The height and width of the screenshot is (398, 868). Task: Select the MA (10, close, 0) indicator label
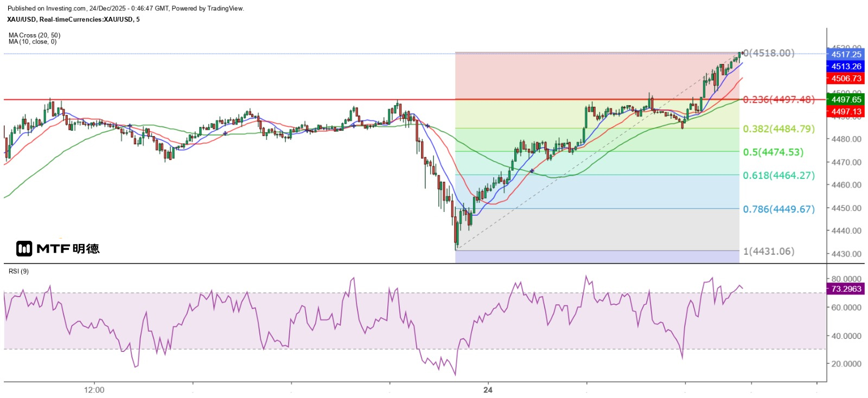click(33, 42)
